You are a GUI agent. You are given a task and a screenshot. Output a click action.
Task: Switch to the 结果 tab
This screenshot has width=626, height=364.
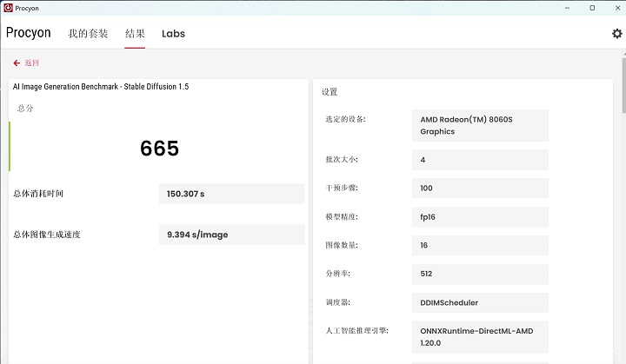pos(135,34)
